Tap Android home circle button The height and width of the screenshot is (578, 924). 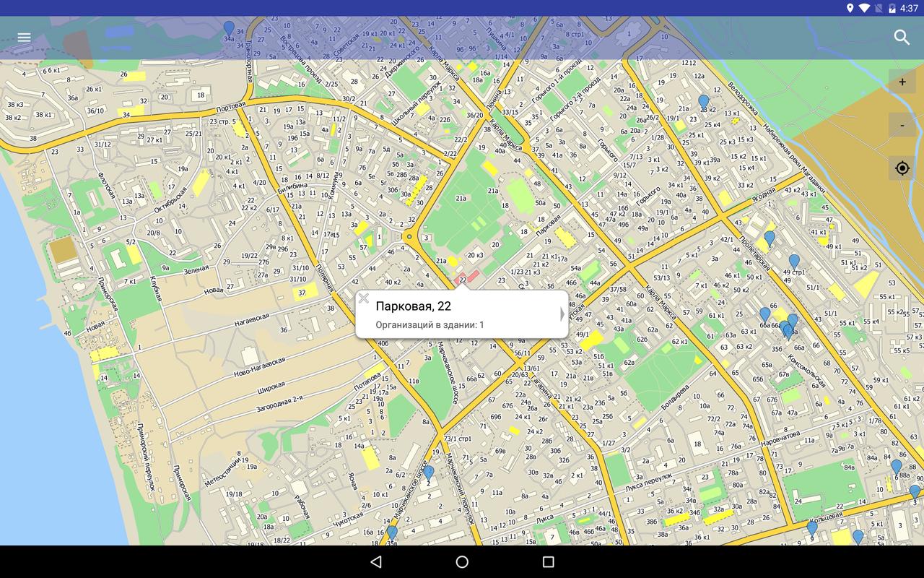pos(462,561)
